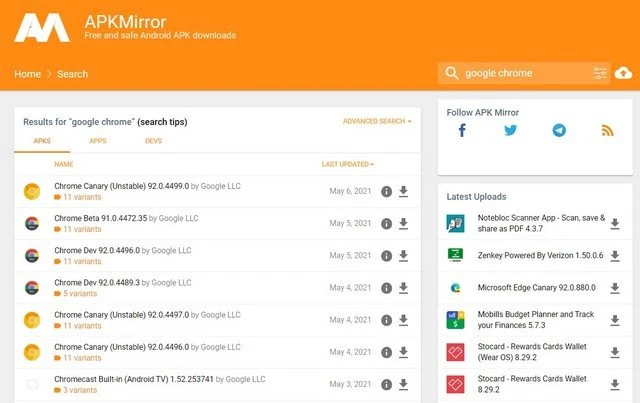The height and width of the screenshot is (403, 640).
Task: View 5 variants of Chrome Dev 92.0.4489.3
Action: (x=80, y=294)
